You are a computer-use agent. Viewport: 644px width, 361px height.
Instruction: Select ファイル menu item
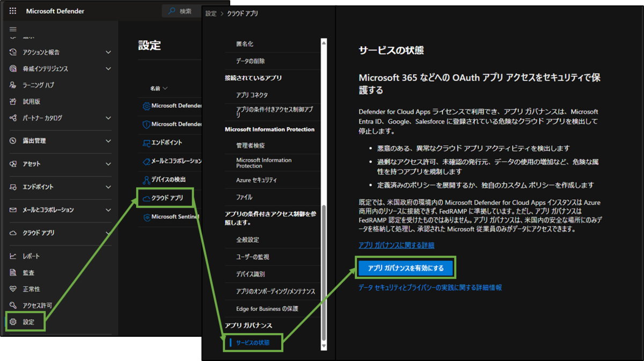pos(244,197)
